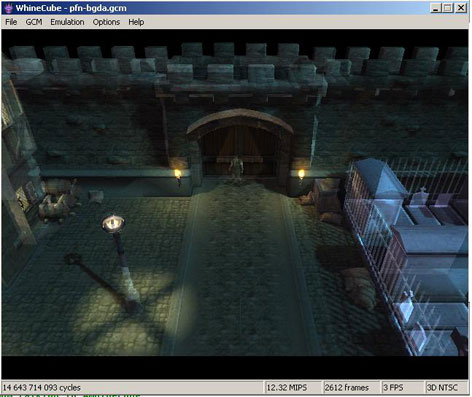
Task: Click the arched wooden gate door
Action: point(239,148)
